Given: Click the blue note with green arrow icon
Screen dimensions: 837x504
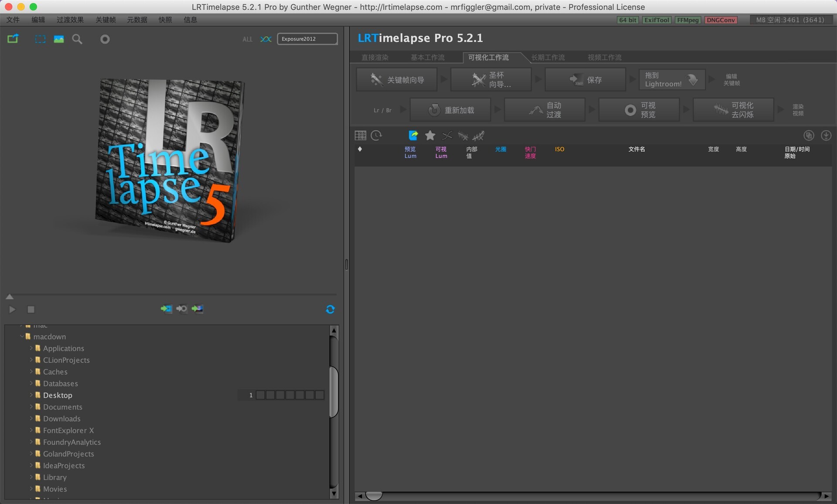Looking at the screenshot, I should point(413,136).
